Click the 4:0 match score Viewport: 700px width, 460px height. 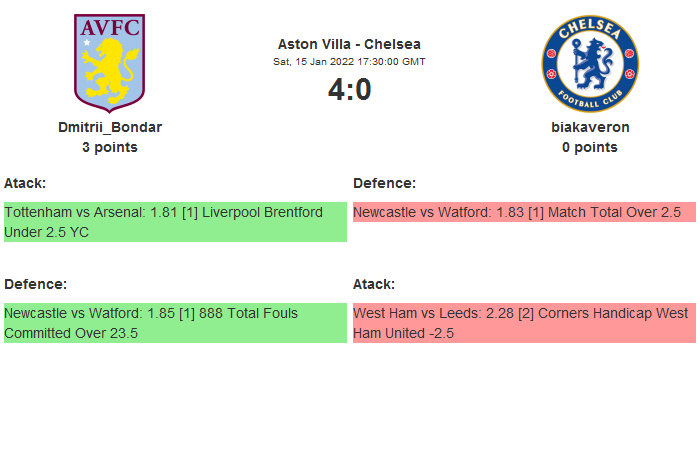(x=349, y=90)
